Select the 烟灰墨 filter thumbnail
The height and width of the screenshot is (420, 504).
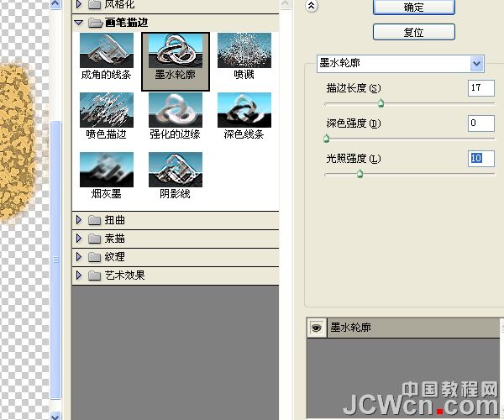[106, 170]
